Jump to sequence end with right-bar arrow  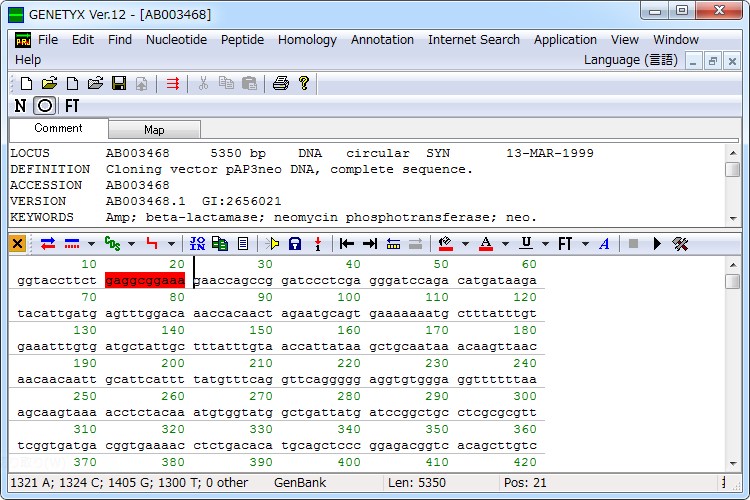coord(370,244)
